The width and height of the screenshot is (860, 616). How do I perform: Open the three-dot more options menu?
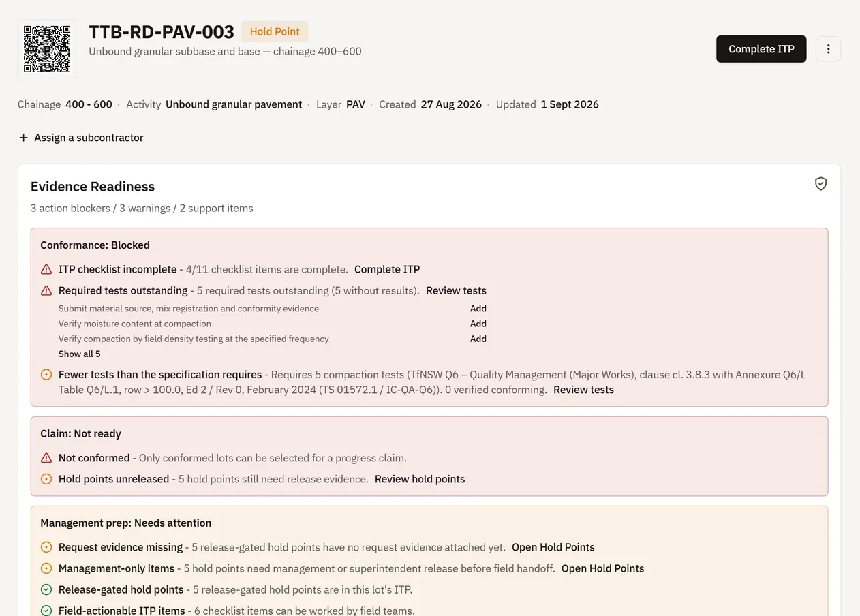(829, 49)
